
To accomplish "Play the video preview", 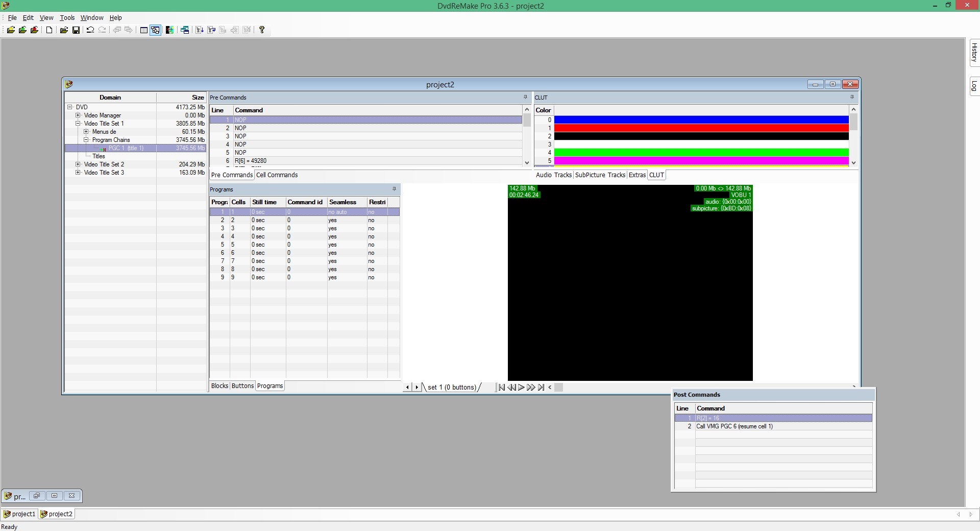I will point(521,388).
